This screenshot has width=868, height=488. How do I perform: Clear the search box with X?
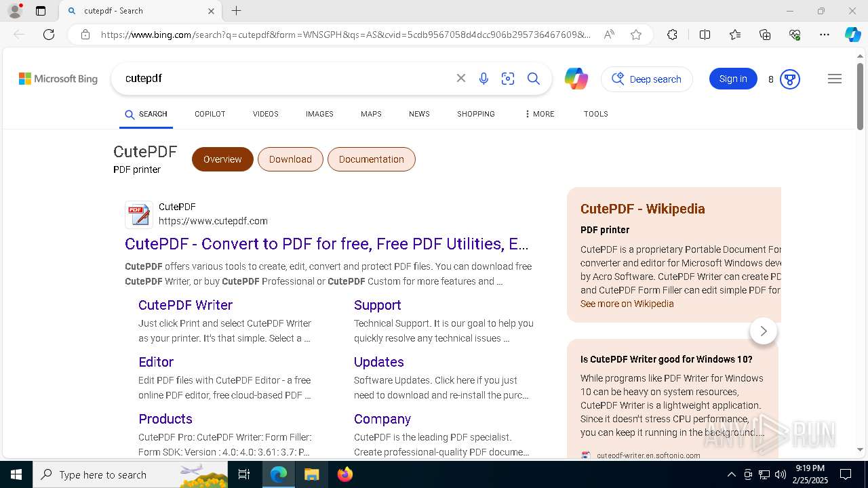click(461, 79)
